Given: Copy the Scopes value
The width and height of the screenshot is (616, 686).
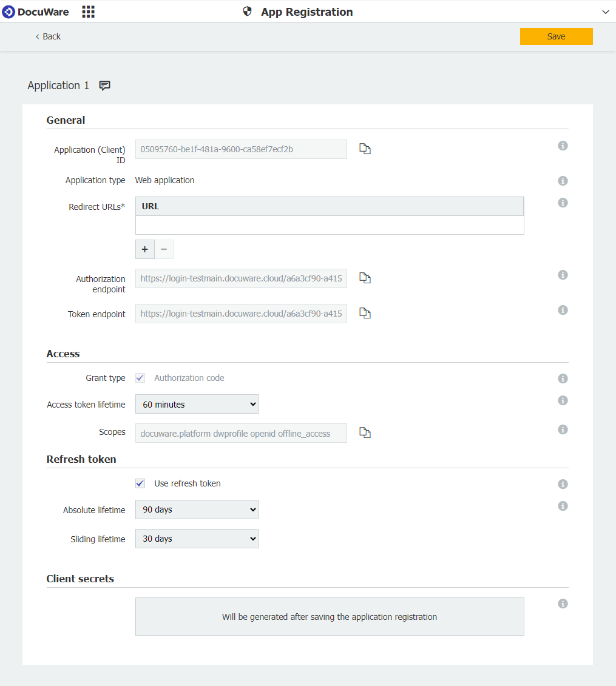Looking at the screenshot, I should click(x=365, y=432).
